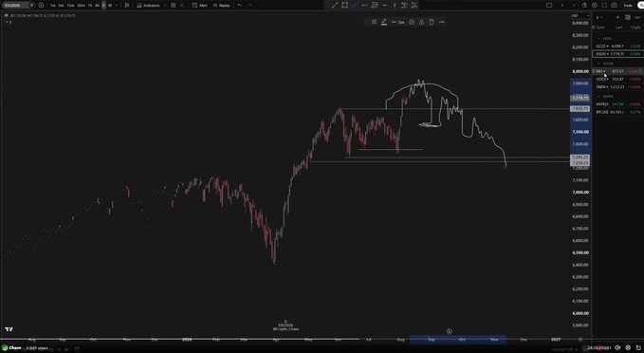Viewport: 644px width, 353px height.
Task: Open video player settings gear
Action: pos(628,348)
